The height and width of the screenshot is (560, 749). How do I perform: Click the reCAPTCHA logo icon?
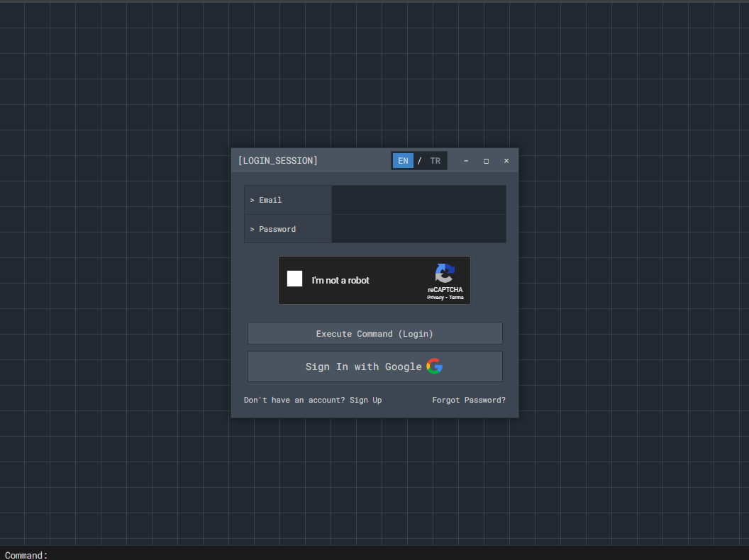pyautogui.click(x=445, y=274)
